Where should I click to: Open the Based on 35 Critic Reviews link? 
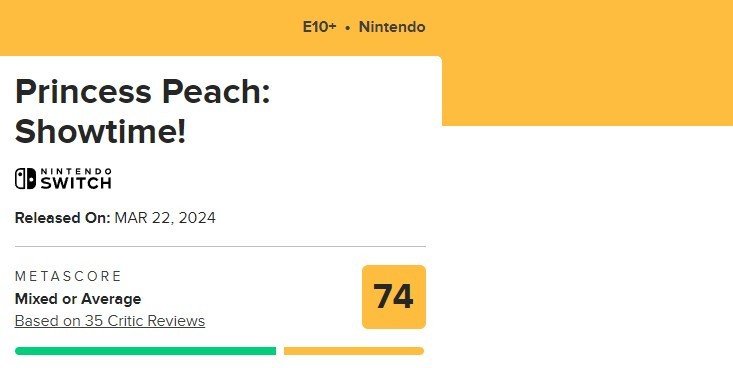[110, 321]
